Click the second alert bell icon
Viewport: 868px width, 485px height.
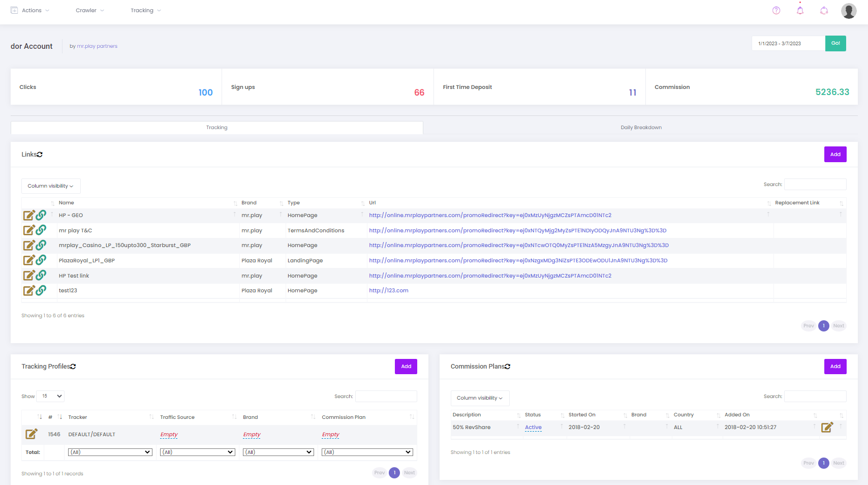tap(824, 10)
